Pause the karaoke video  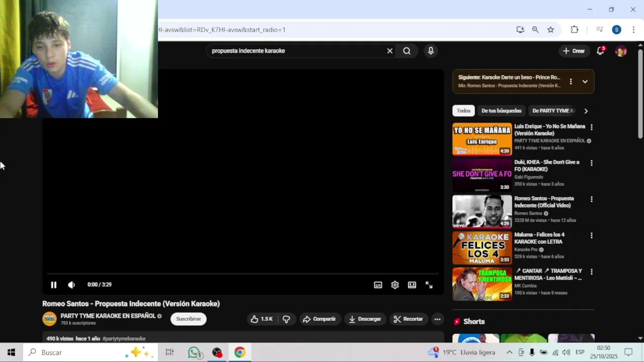click(53, 285)
